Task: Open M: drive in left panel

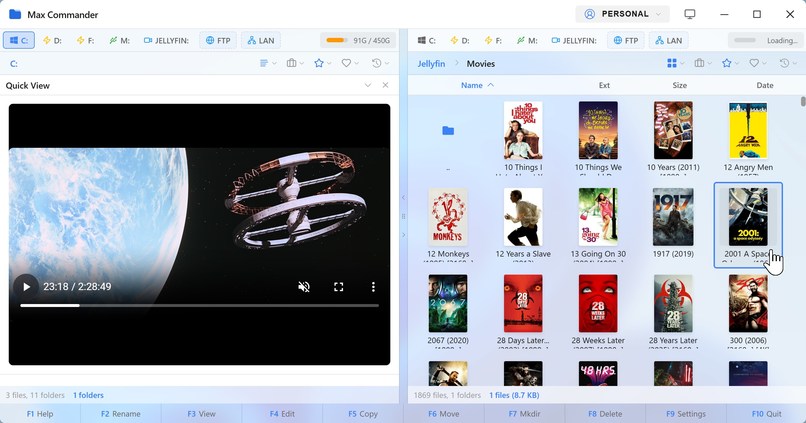Action: (x=119, y=40)
